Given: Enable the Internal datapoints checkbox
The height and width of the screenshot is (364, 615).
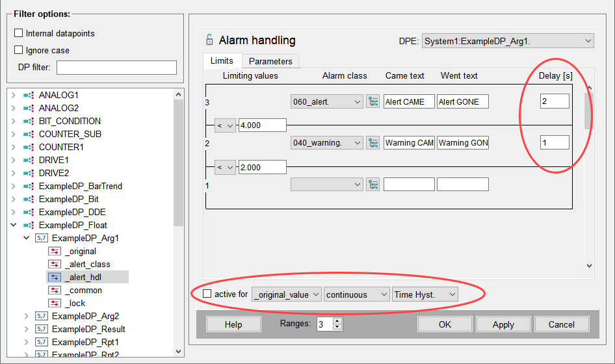Looking at the screenshot, I should tap(19, 33).
